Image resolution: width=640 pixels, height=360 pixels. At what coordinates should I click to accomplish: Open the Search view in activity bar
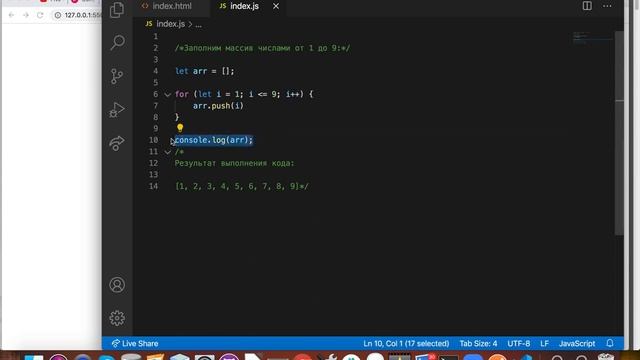tap(117, 42)
